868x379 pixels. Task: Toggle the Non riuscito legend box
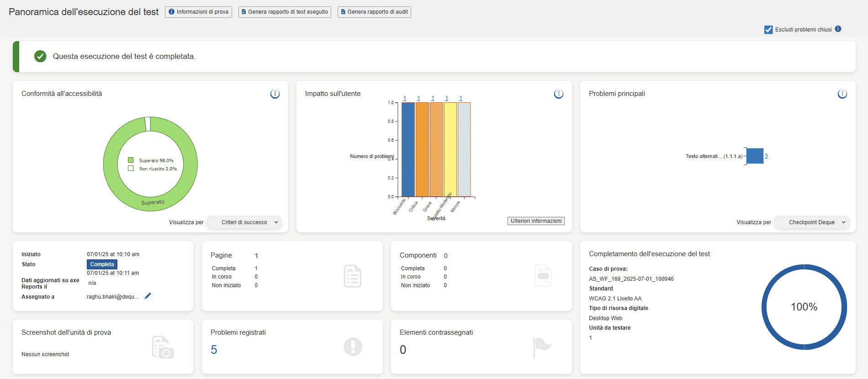[131, 168]
